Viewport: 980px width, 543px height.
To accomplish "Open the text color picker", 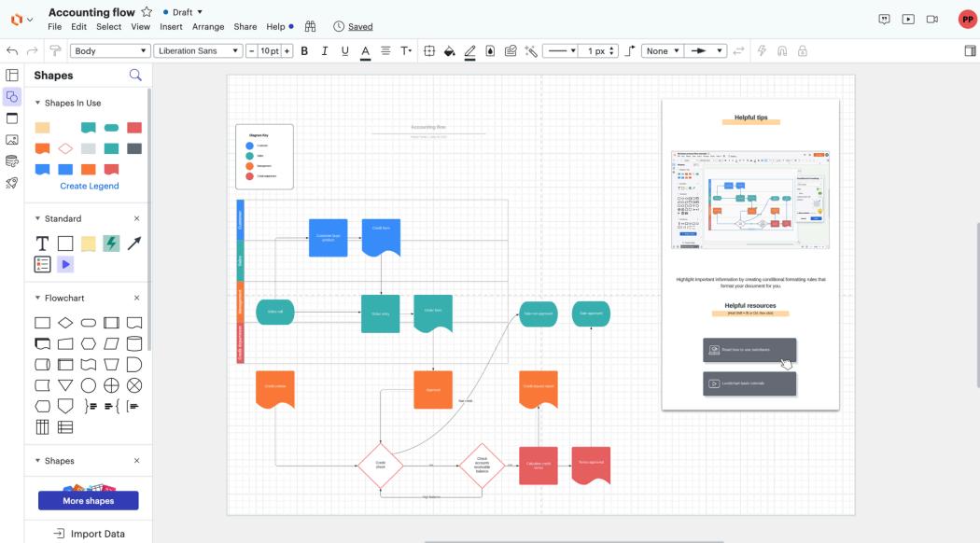I will pyautogui.click(x=366, y=52).
